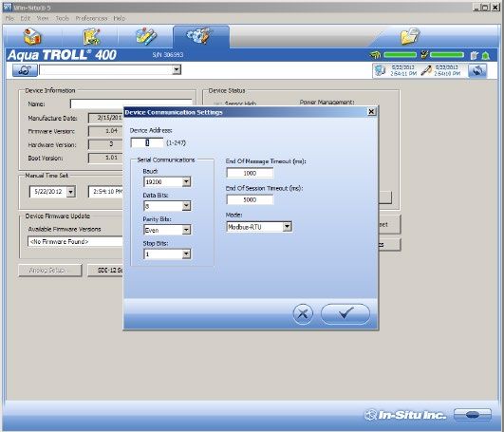Open the Edit menu
504x432 pixels.
(x=26, y=18)
